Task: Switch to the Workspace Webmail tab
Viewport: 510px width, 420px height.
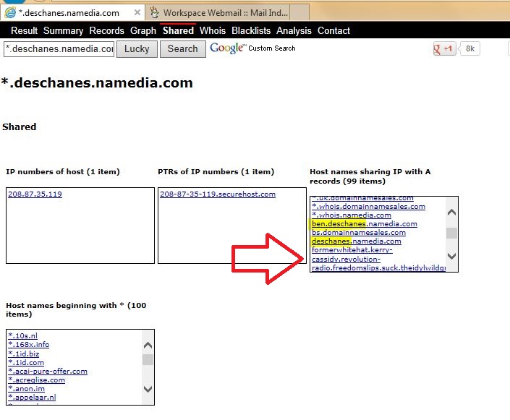Action: pyautogui.click(x=224, y=13)
